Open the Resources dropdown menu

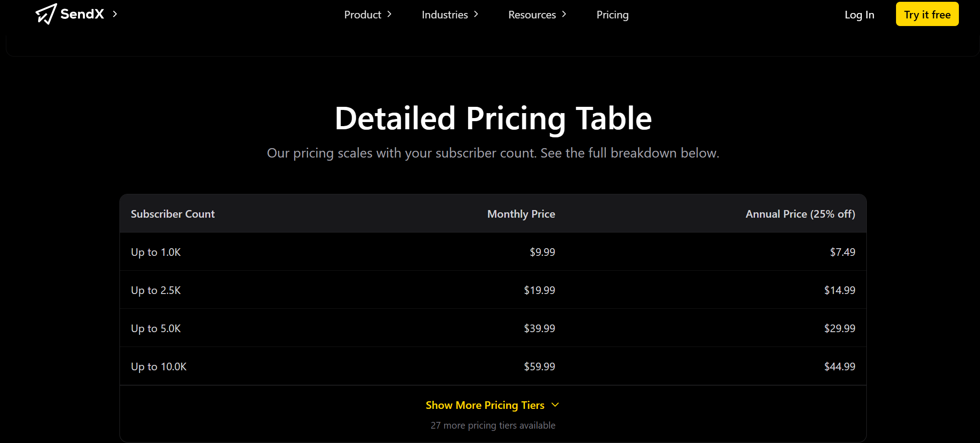click(532, 14)
